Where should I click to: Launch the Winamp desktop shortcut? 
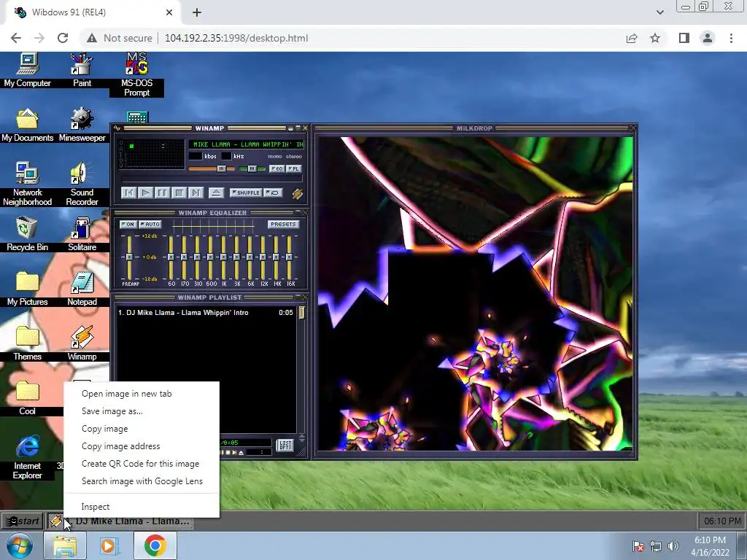pos(82,343)
